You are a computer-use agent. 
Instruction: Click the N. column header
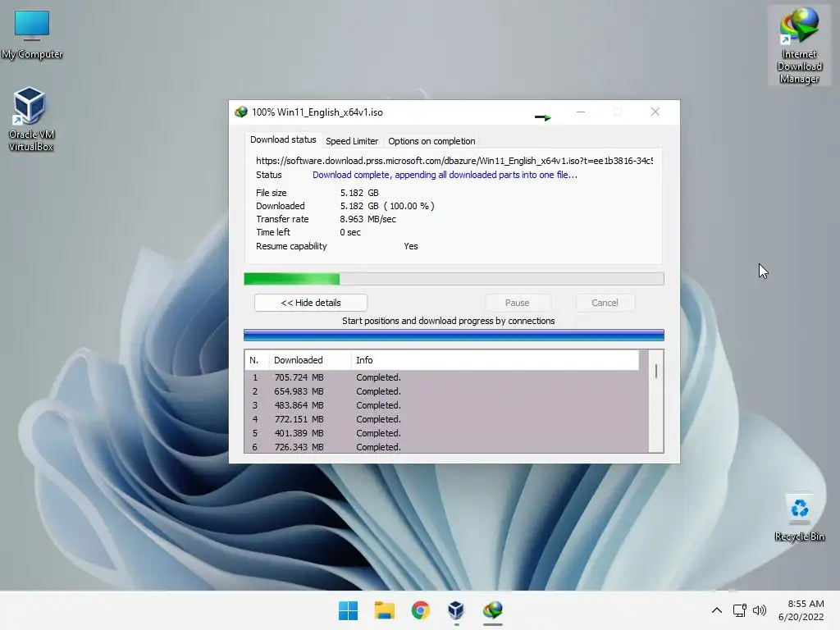click(x=257, y=360)
